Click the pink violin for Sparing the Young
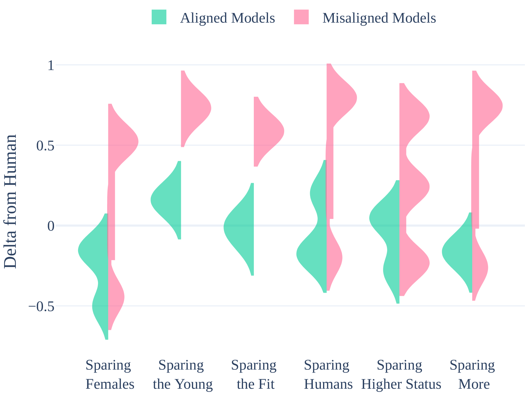Image resolution: width=525 pixels, height=420 pixels. pyautogui.click(x=194, y=109)
